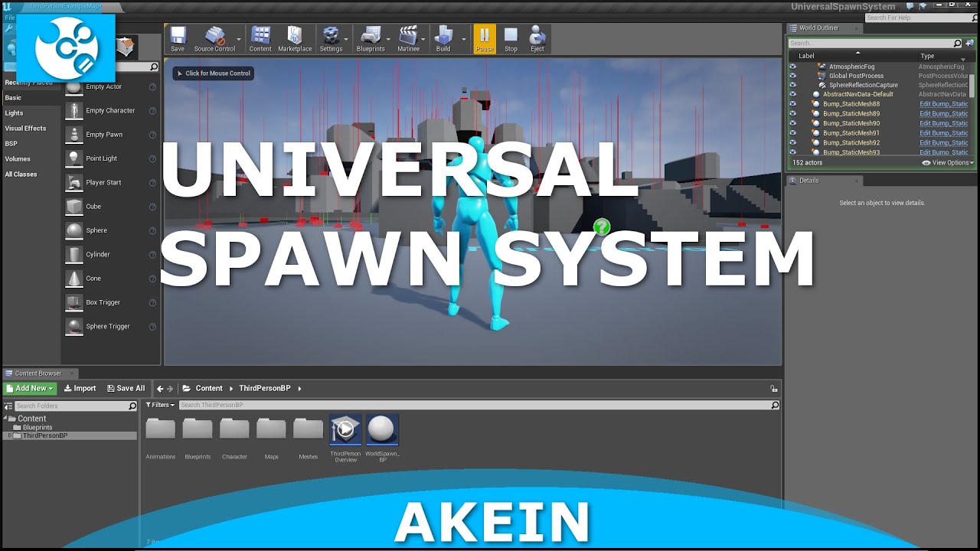Image resolution: width=980 pixels, height=551 pixels.
Task: Open help for Point Light item
Action: coord(152,158)
